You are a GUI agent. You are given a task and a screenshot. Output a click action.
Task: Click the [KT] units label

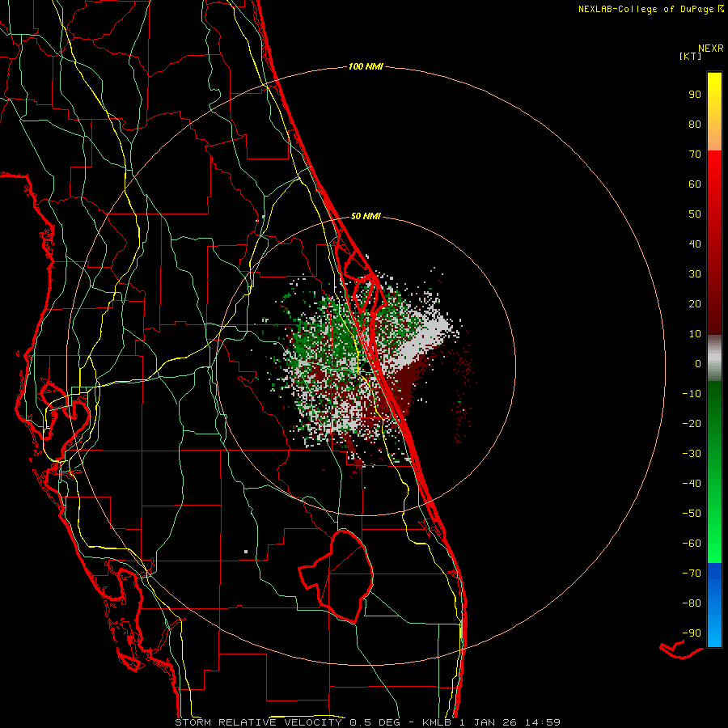[691, 56]
